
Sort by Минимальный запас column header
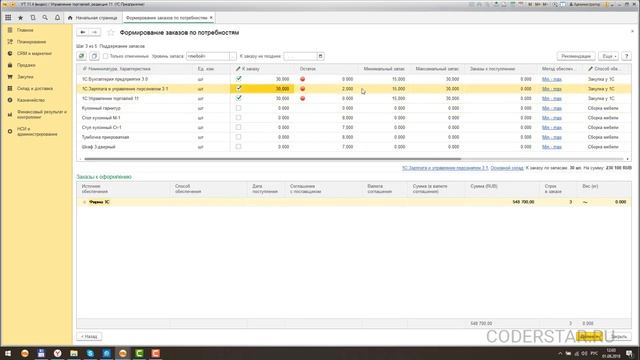click(384, 69)
